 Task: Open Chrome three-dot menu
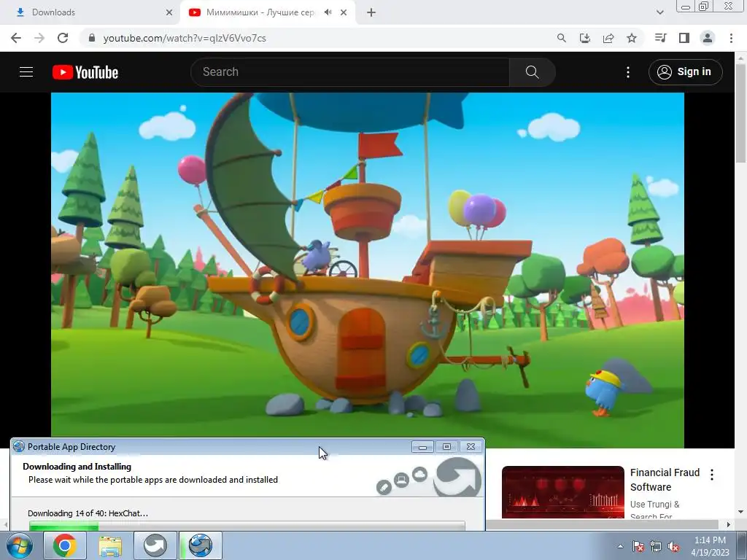731,38
